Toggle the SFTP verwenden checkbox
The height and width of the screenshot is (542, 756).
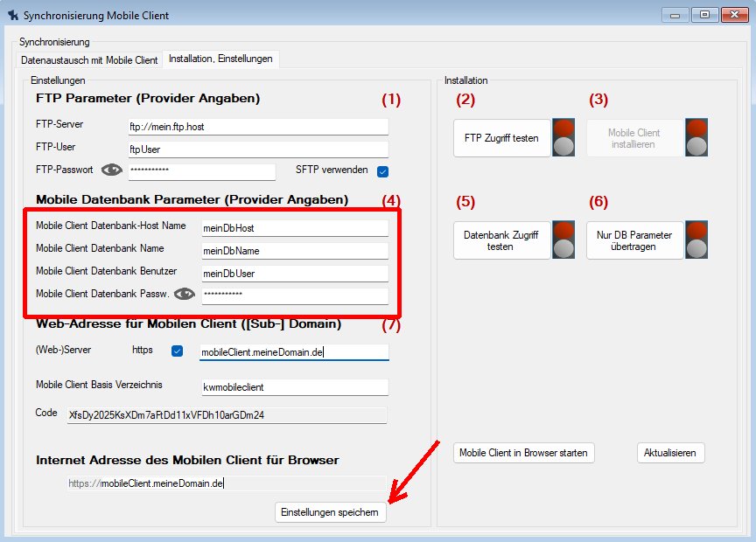tap(382, 171)
